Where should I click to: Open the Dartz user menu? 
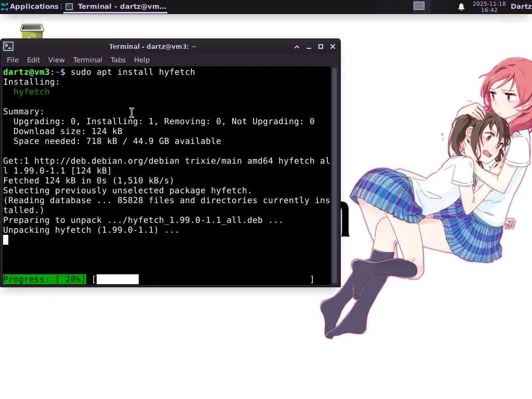(521, 6)
